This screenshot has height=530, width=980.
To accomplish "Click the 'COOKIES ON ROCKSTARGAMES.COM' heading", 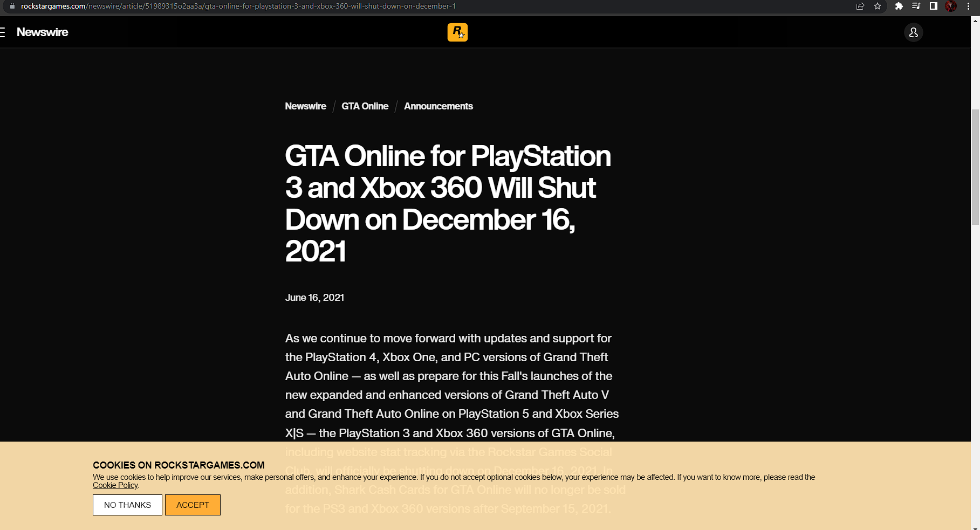I will pyautogui.click(x=179, y=465).
